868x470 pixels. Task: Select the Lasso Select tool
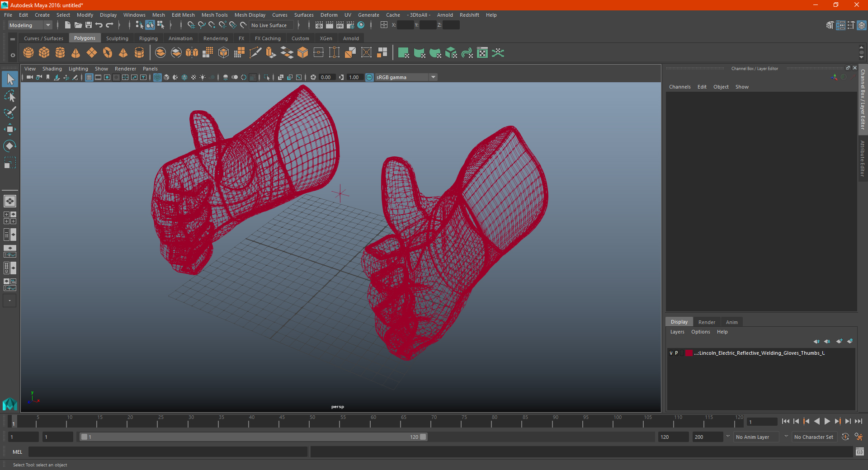9,96
